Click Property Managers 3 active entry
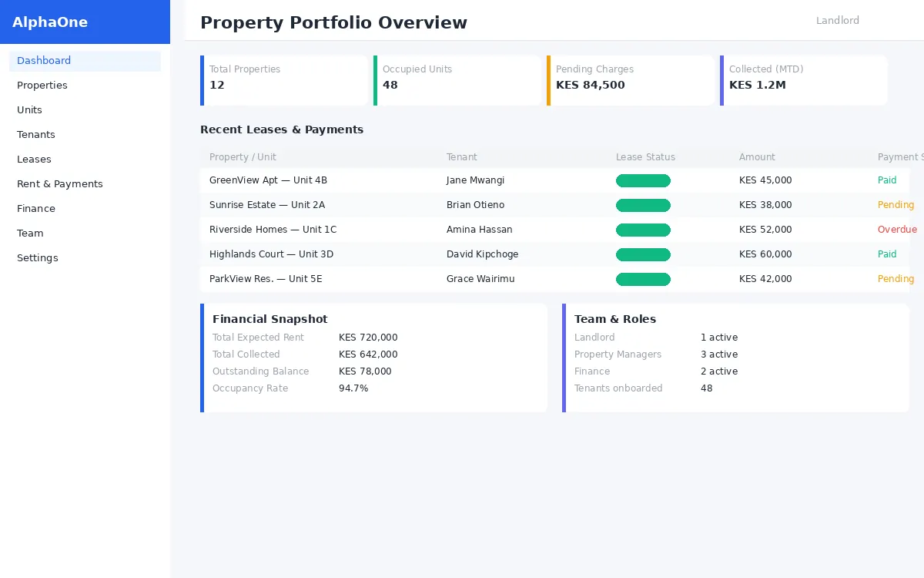The image size is (924, 578). click(656, 355)
